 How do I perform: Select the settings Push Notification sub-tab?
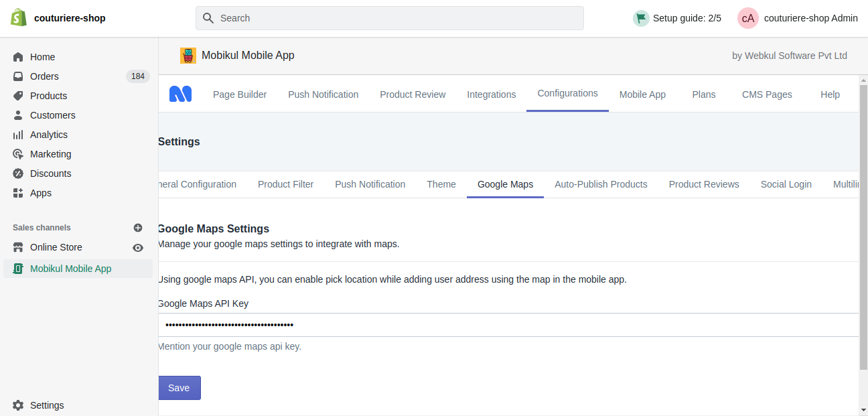pyautogui.click(x=370, y=184)
